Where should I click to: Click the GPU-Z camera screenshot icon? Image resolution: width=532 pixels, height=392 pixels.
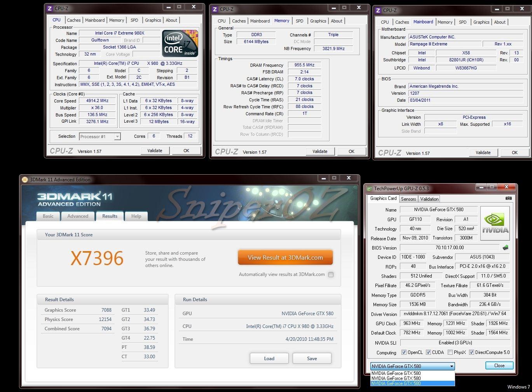(508, 198)
